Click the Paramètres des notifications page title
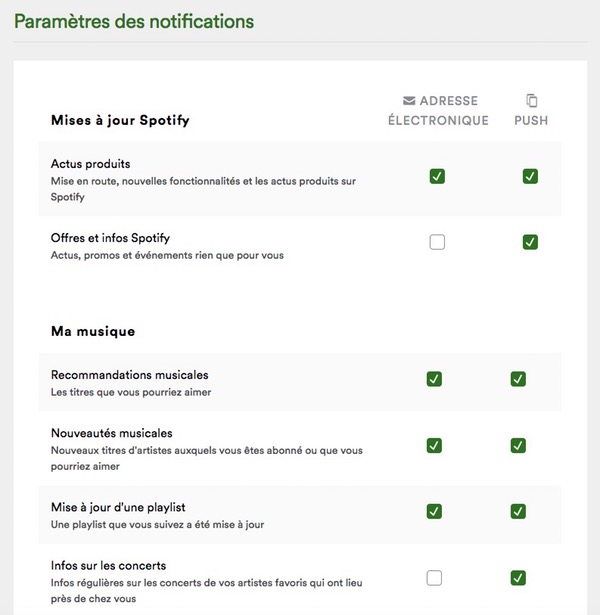This screenshot has height=615, width=600. pyautogui.click(x=134, y=21)
